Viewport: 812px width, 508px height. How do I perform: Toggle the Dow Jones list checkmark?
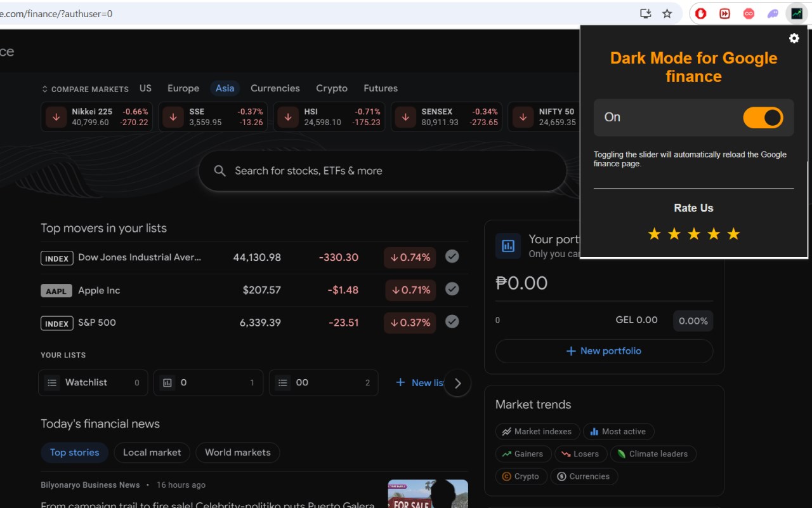coord(452,256)
